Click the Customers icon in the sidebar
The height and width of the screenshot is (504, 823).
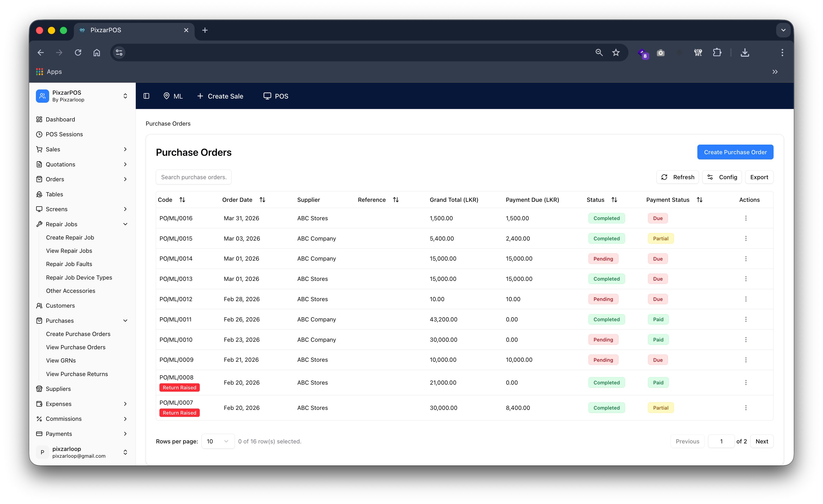(40, 305)
